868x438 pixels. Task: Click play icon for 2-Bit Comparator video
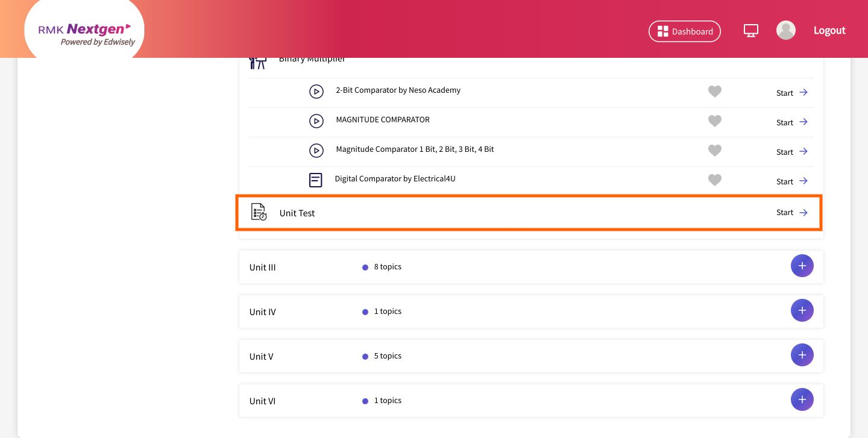[x=316, y=92]
